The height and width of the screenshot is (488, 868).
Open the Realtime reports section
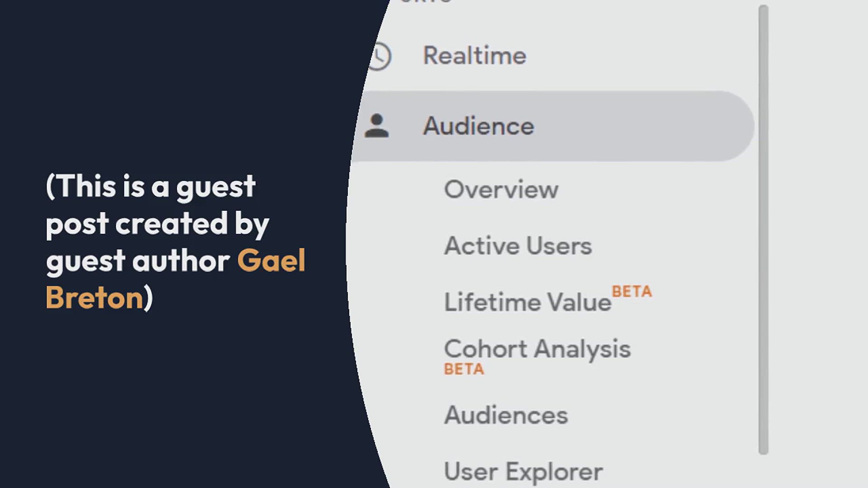click(474, 56)
